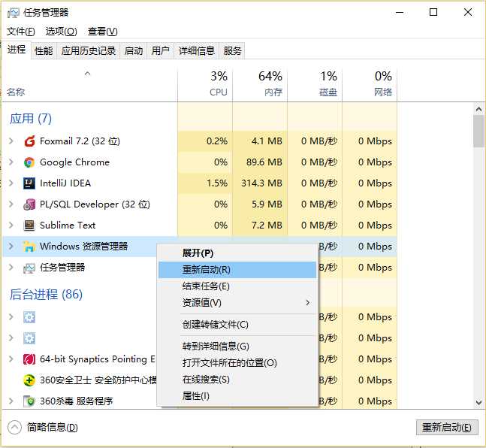Open the 资源值(V) submenu arrow

pyautogui.click(x=307, y=302)
